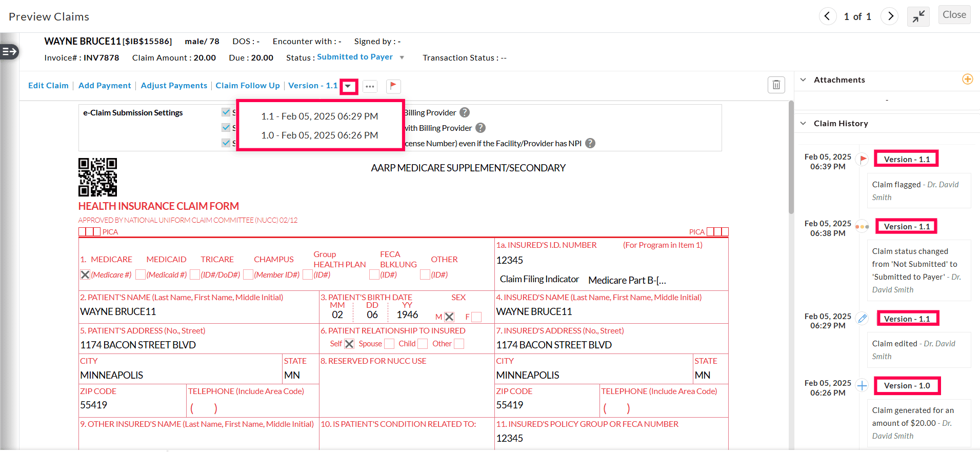
Task: Check relationship Other checkbox
Action: click(459, 344)
